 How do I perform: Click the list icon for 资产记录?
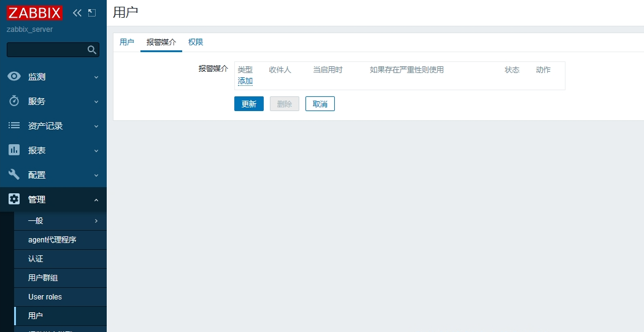pyautogui.click(x=14, y=126)
